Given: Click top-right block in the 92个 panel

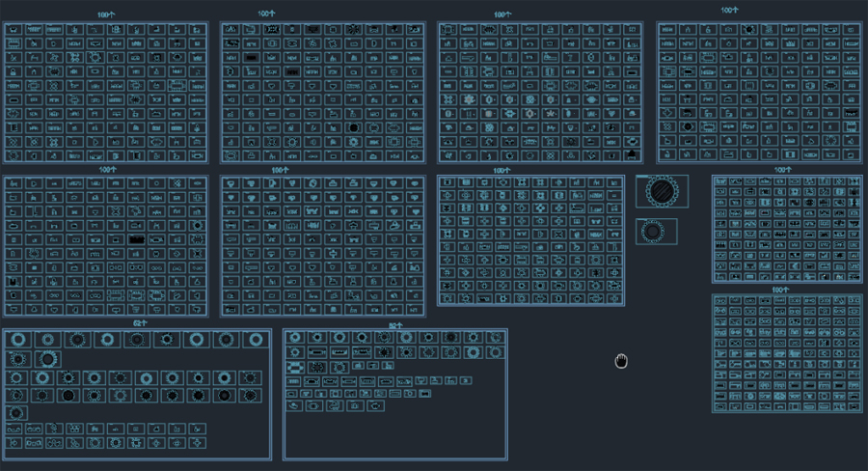Looking at the screenshot, I should (x=494, y=338).
